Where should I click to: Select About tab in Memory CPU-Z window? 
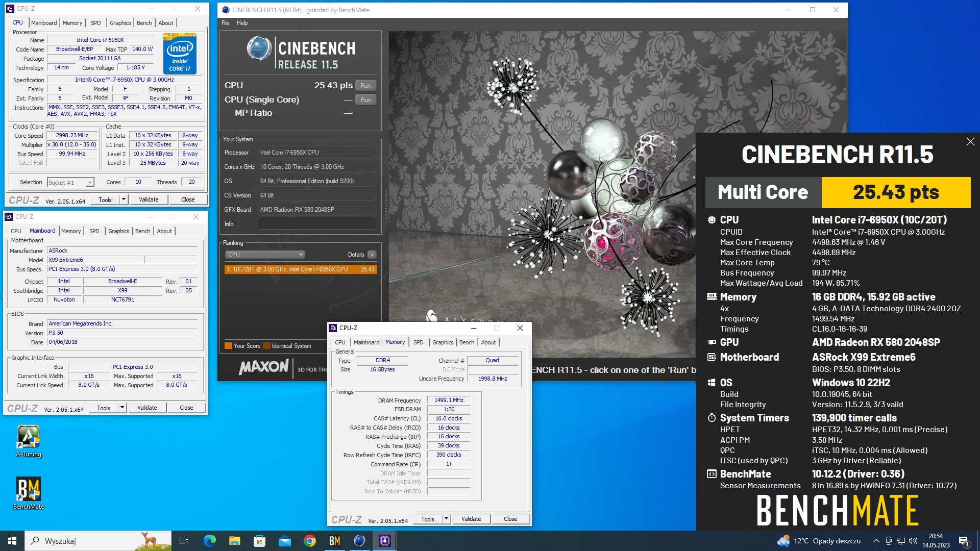point(488,342)
